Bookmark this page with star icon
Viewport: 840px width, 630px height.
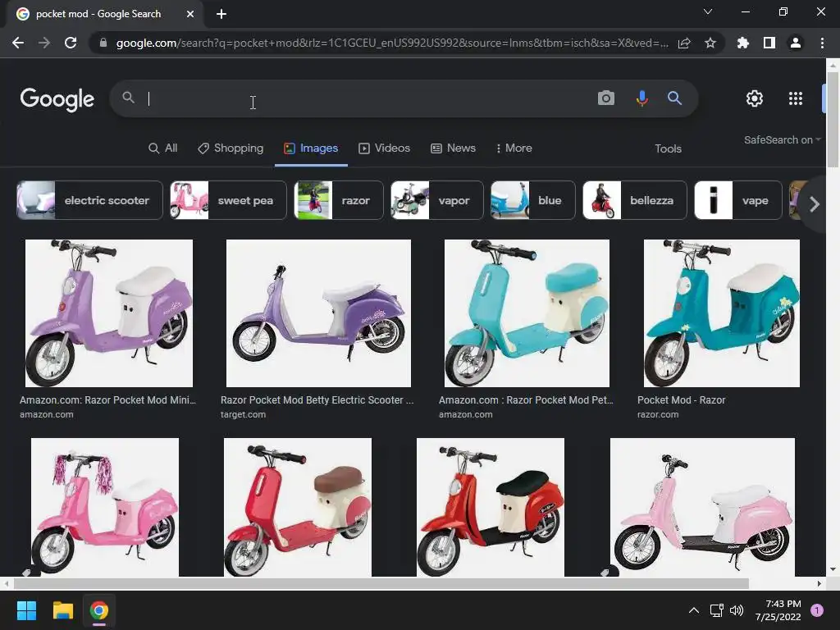click(x=710, y=43)
